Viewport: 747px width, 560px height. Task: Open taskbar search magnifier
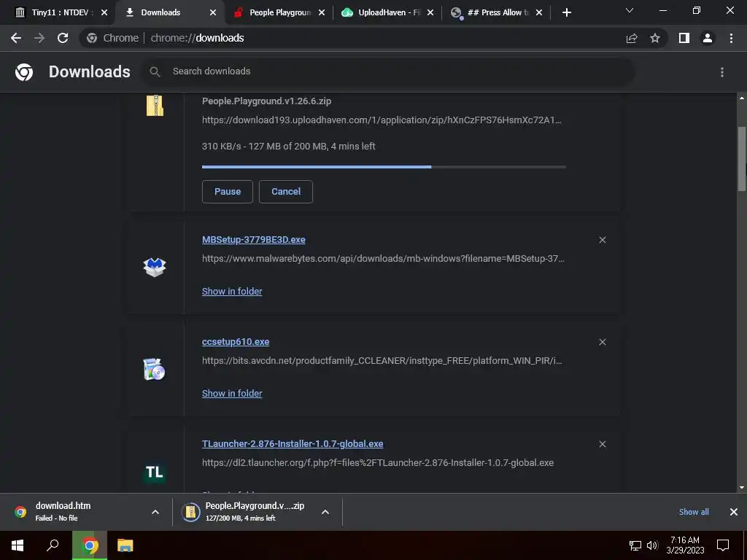click(53, 545)
